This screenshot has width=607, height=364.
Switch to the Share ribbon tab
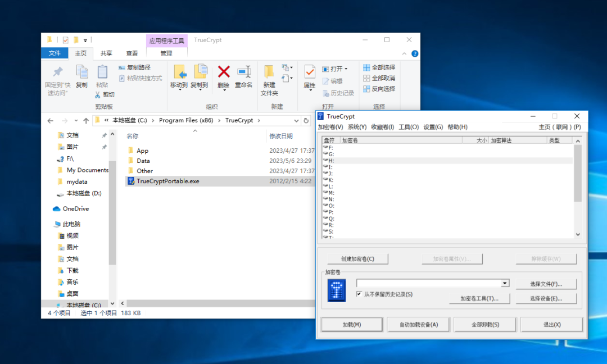click(106, 53)
